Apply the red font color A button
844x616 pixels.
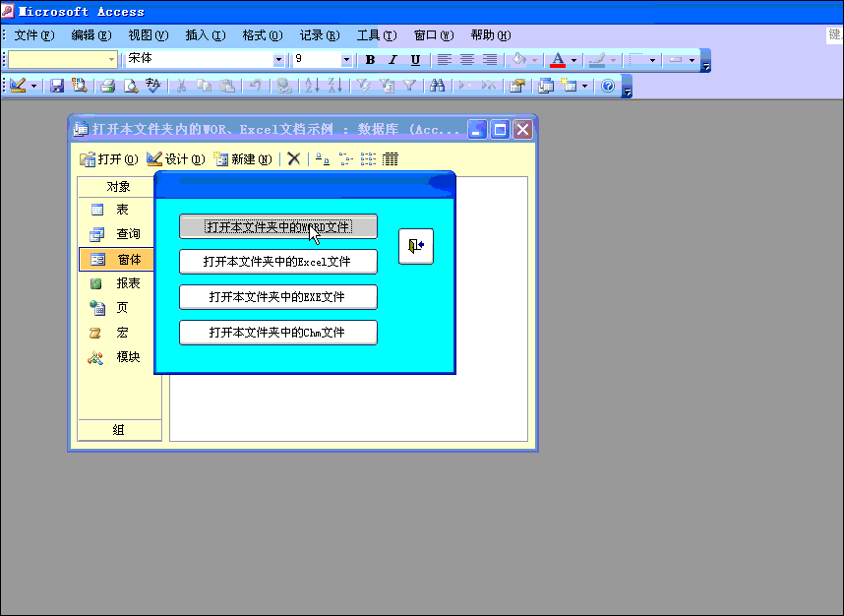click(x=558, y=60)
